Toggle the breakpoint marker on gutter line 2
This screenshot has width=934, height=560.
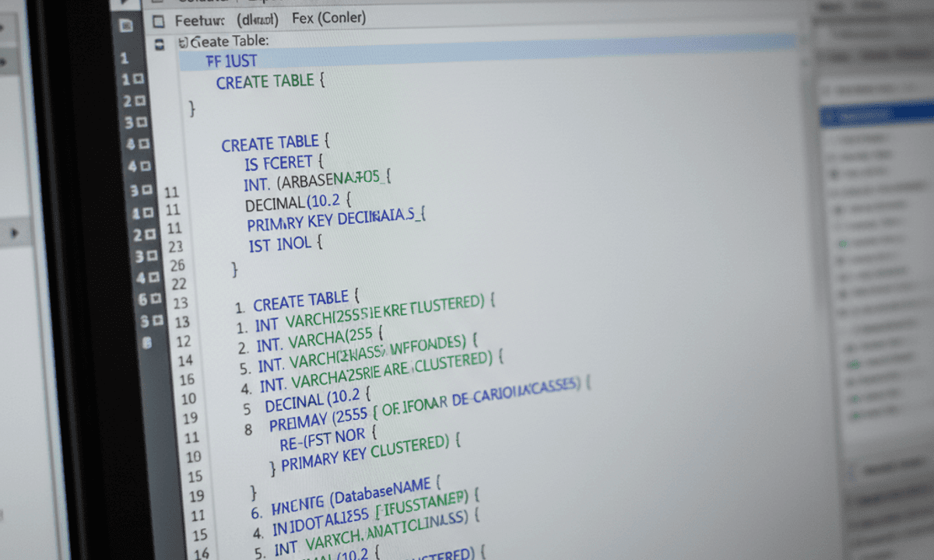tap(140, 101)
